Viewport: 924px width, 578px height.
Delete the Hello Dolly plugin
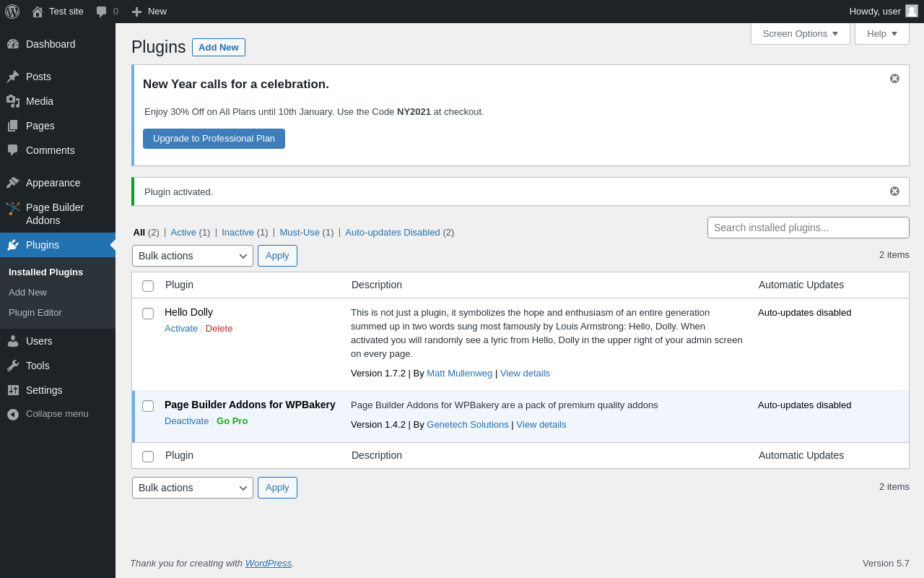[219, 329]
